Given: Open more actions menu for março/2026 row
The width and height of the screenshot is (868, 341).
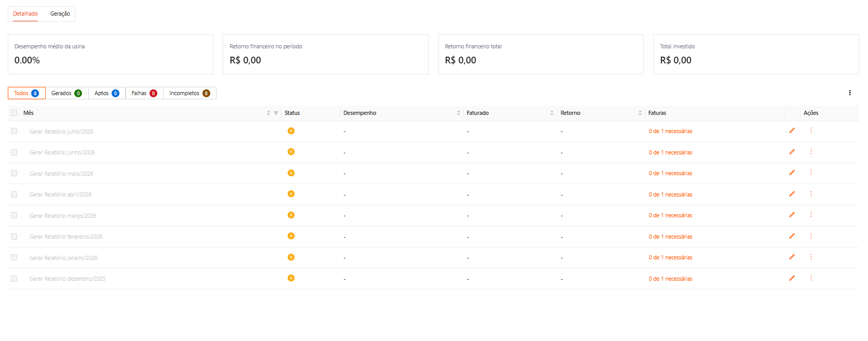Looking at the screenshot, I should pyautogui.click(x=811, y=215).
